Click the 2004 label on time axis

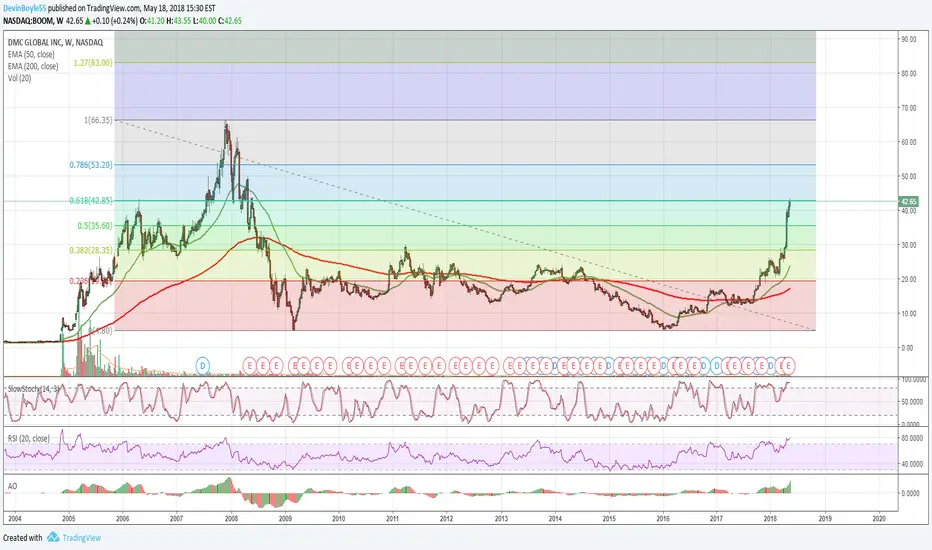coord(15,518)
